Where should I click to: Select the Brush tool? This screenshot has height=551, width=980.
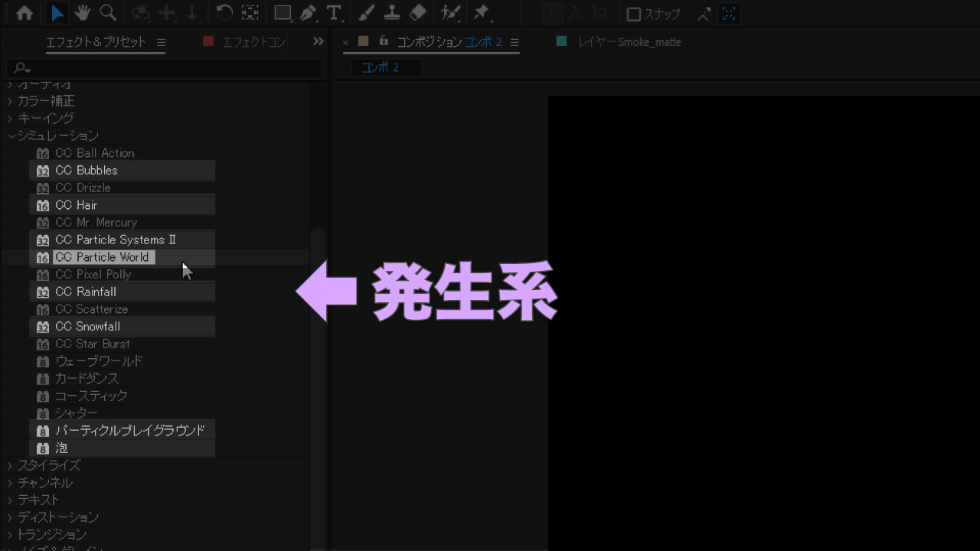tap(366, 13)
